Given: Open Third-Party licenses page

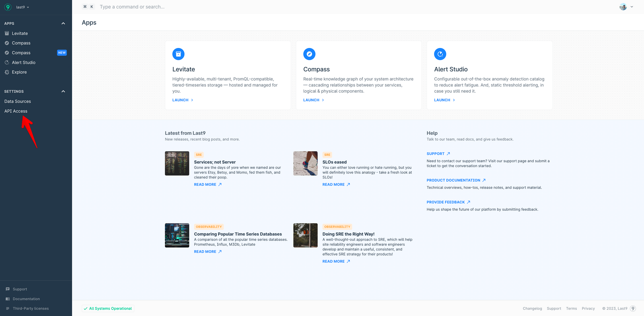Looking at the screenshot, I should pos(31,309).
